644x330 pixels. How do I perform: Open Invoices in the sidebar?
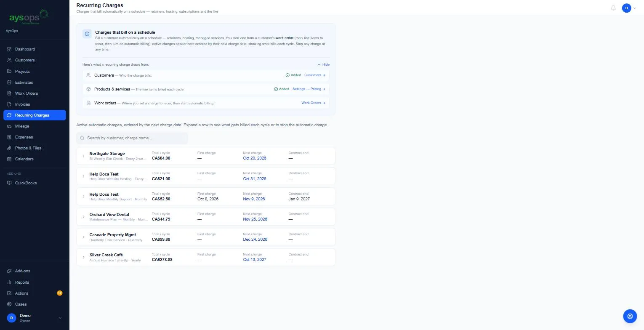pos(35,104)
